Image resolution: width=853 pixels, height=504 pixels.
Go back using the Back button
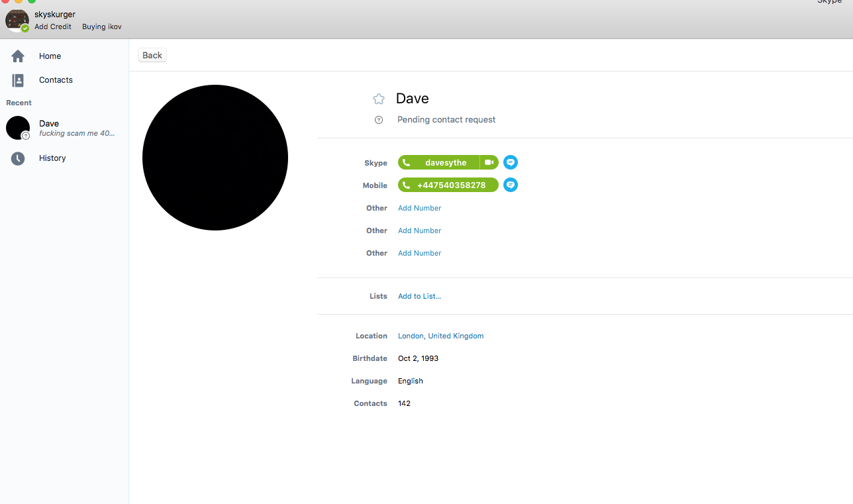point(152,55)
